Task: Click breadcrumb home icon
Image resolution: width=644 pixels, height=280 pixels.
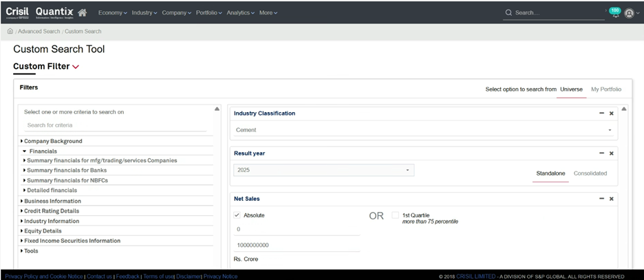Action: [10, 32]
